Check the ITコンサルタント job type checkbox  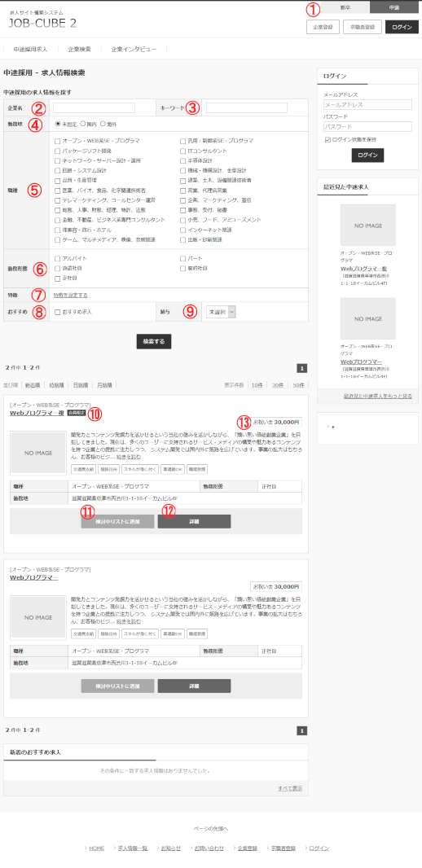(183, 151)
